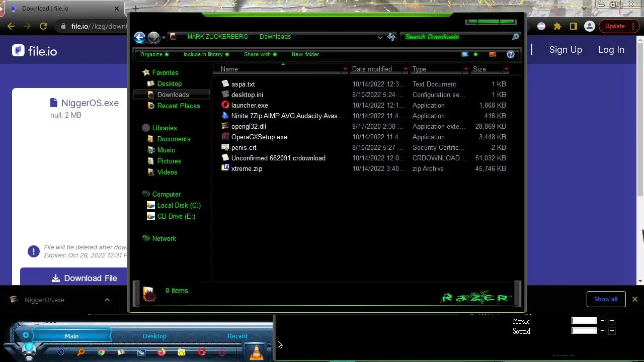
Task: Open the Log In link
Action: click(611, 50)
